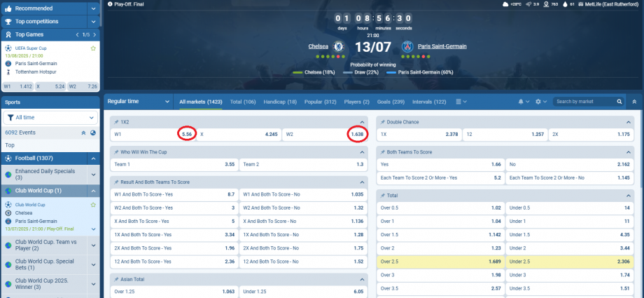Open the gear settings menu
644x298 pixels.
[x=541, y=102]
